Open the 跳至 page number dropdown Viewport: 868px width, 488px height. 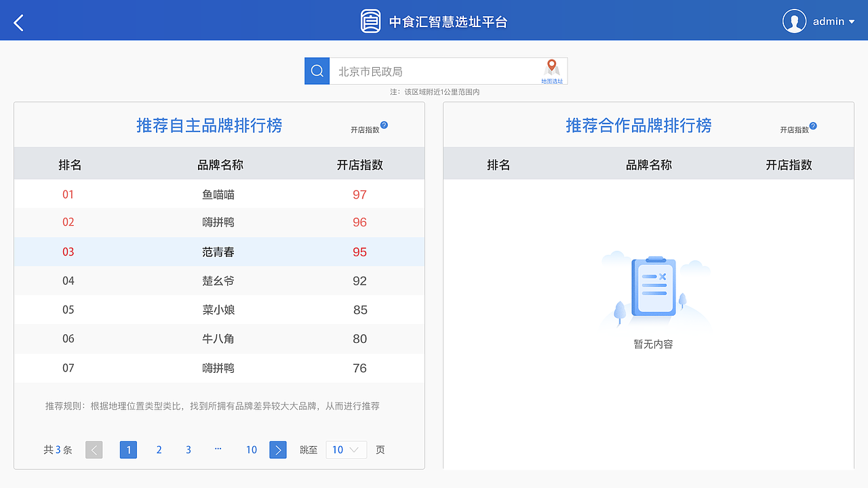346,449
